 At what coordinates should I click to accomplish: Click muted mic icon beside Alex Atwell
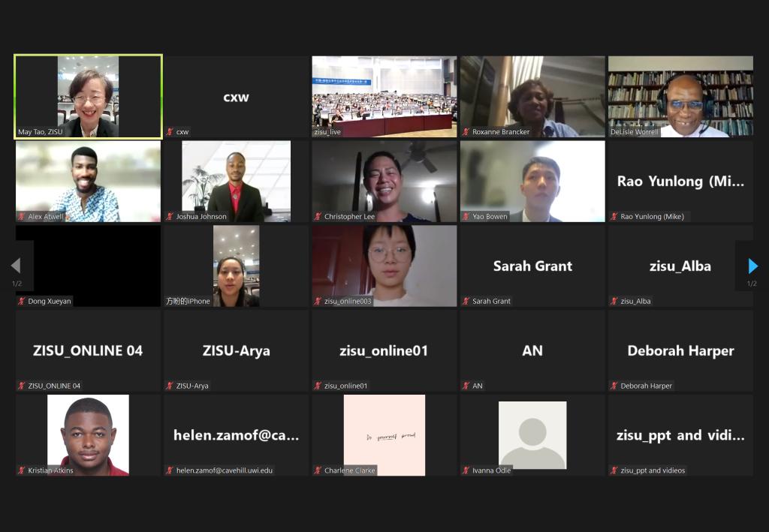coord(22,217)
